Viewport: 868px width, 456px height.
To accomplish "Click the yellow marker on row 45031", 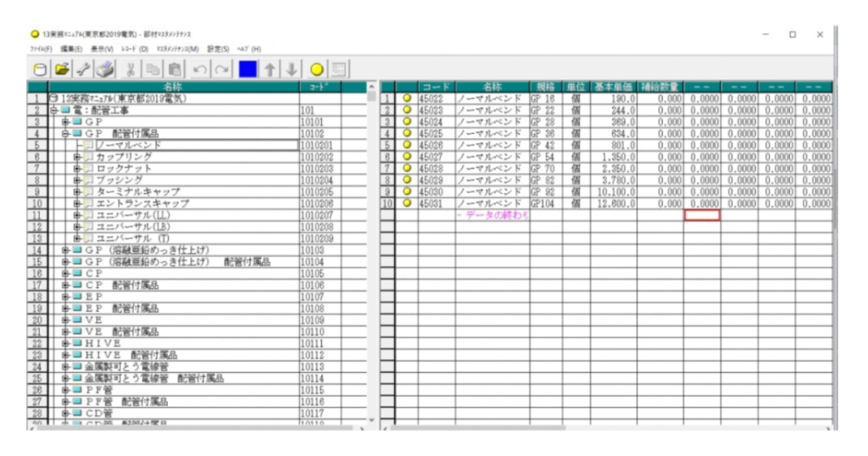I will [407, 204].
